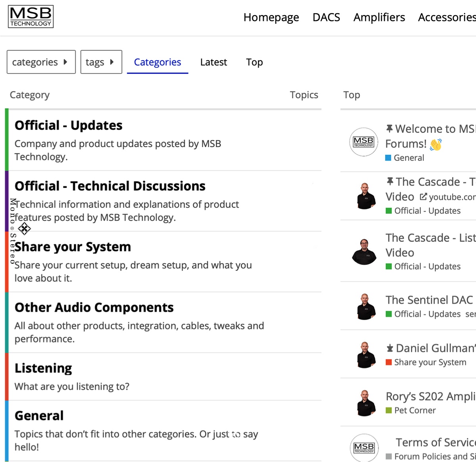Open the Share your System category

click(73, 247)
